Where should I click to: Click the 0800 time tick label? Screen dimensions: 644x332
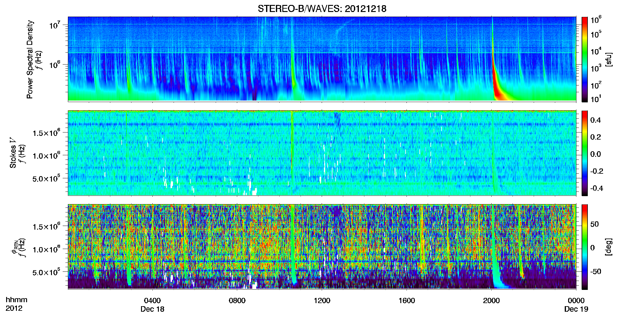coord(237,301)
